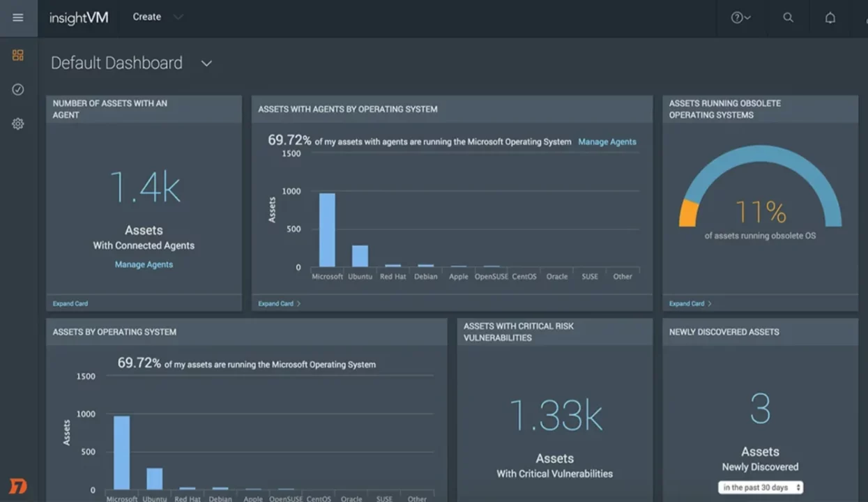
Task: Open the Default Dashboard selector chevron
Action: click(206, 63)
